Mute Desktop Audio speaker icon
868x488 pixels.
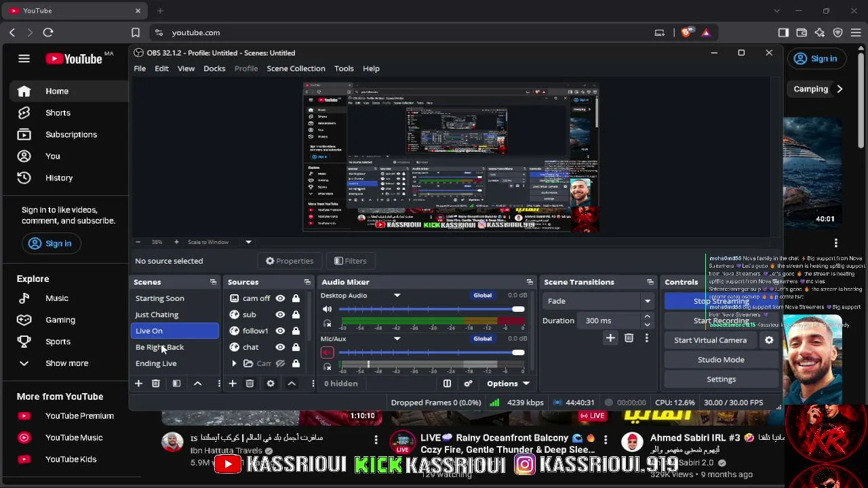tap(327, 309)
